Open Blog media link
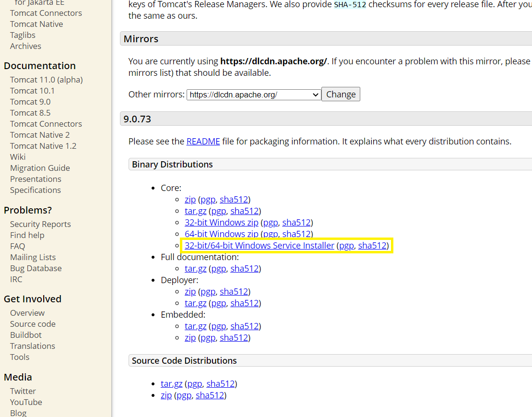This screenshot has width=532, height=417. [x=18, y=413]
